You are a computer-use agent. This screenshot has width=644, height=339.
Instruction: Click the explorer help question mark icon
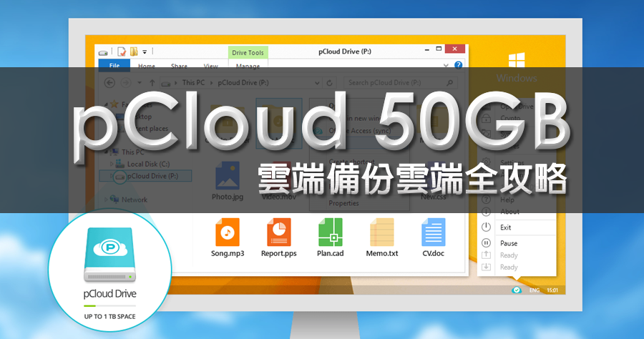[x=459, y=65]
